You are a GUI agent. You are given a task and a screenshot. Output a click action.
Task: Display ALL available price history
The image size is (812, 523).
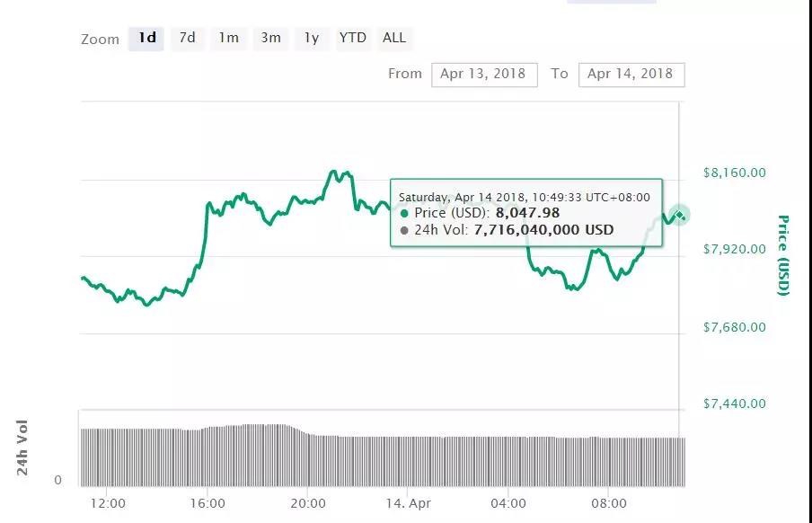[394, 38]
